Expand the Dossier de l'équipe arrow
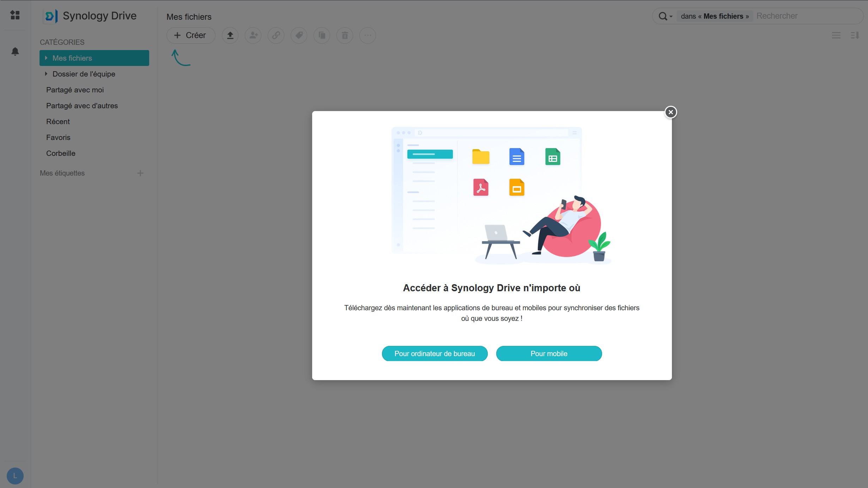868x488 pixels. click(46, 74)
